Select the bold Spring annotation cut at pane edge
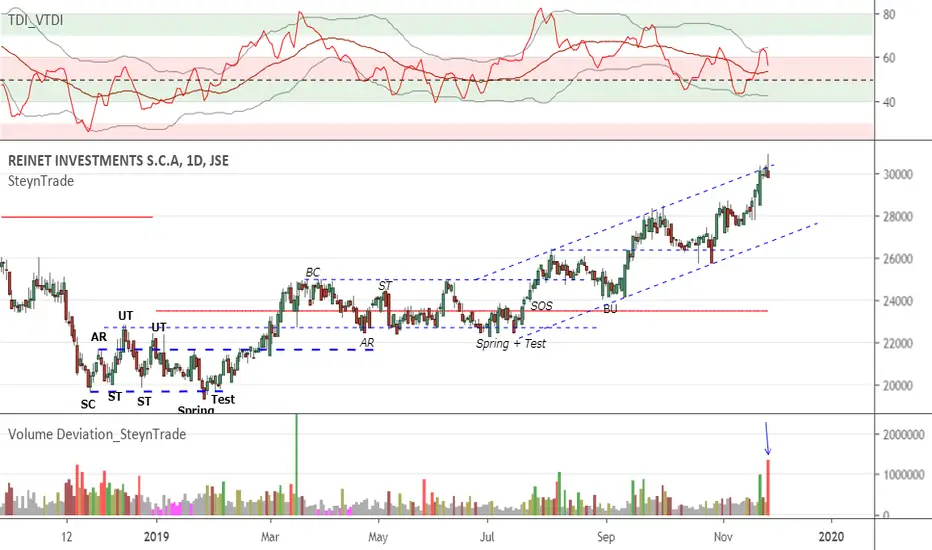 pyautogui.click(x=196, y=409)
